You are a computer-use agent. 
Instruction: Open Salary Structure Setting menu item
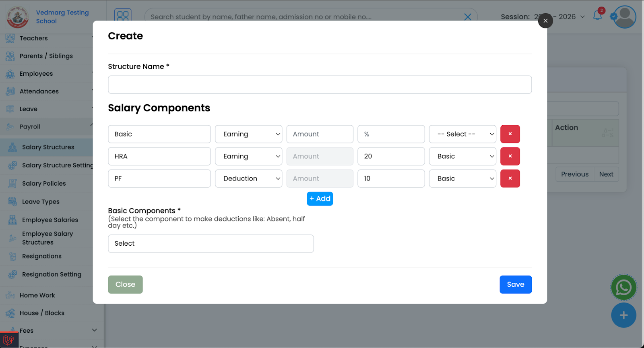58,166
